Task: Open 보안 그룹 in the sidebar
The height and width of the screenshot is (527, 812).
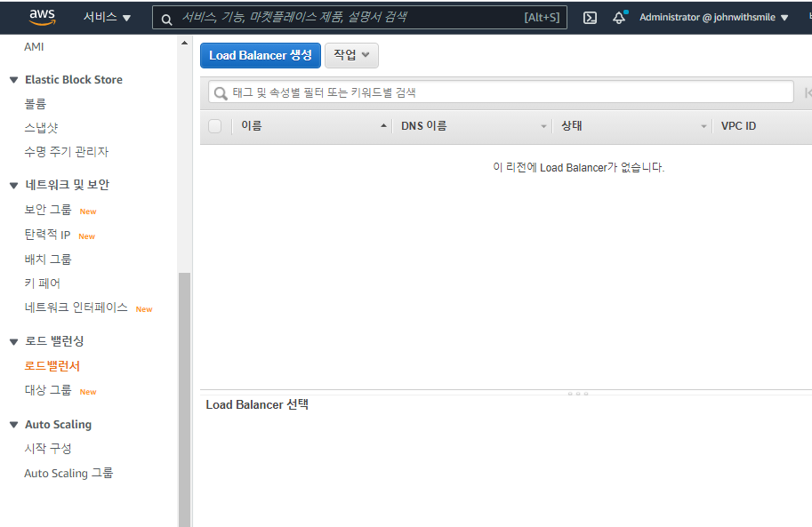Action: tap(48, 210)
